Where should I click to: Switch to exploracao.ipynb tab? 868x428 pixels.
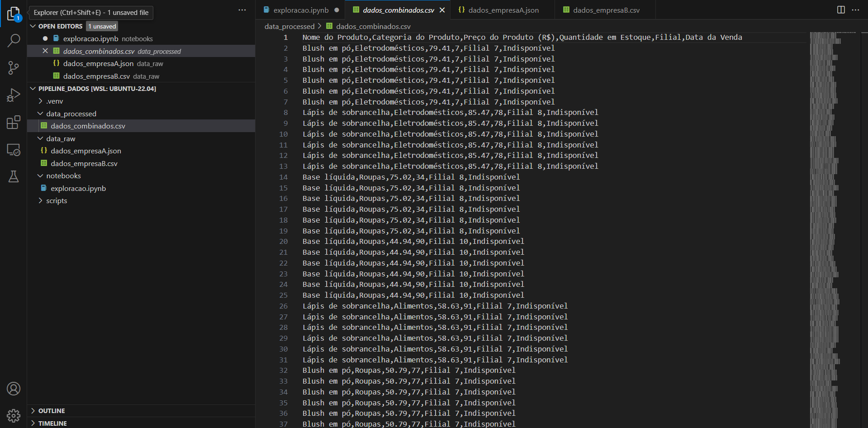pos(300,10)
